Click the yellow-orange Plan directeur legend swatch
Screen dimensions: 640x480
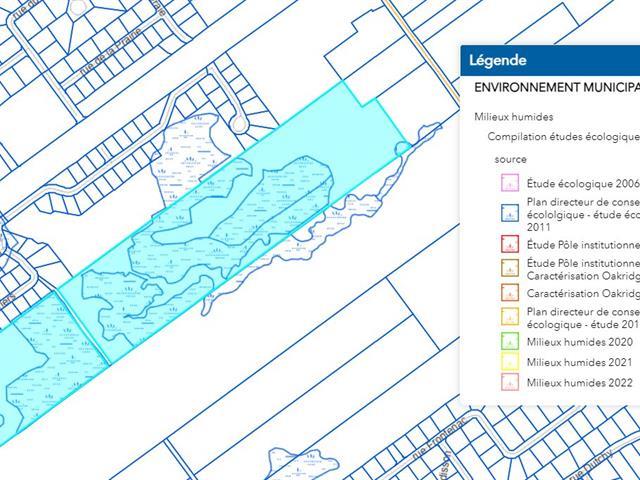(508, 318)
